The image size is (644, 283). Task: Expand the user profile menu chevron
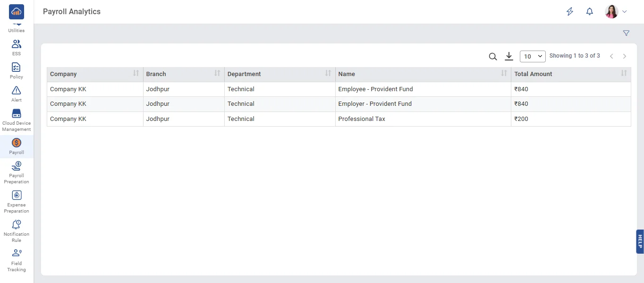[625, 12]
